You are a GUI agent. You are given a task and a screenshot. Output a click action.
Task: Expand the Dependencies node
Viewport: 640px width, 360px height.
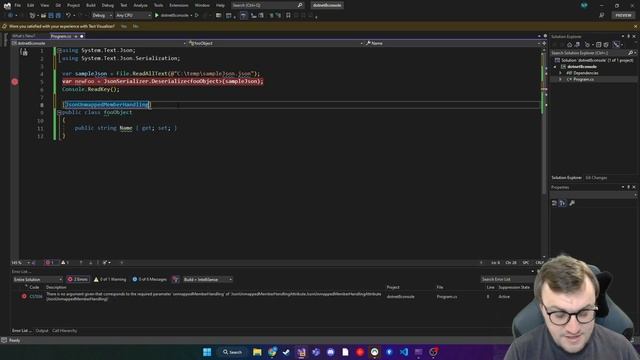[560, 73]
